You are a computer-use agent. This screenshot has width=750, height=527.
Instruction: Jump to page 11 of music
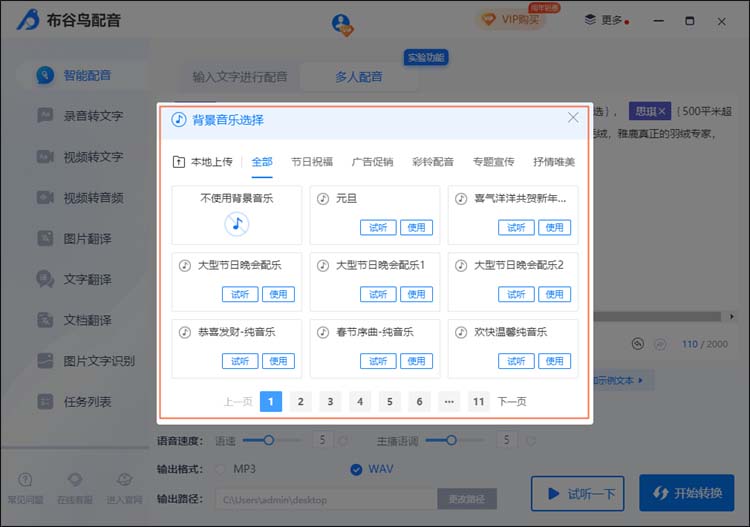(x=479, y=401)
